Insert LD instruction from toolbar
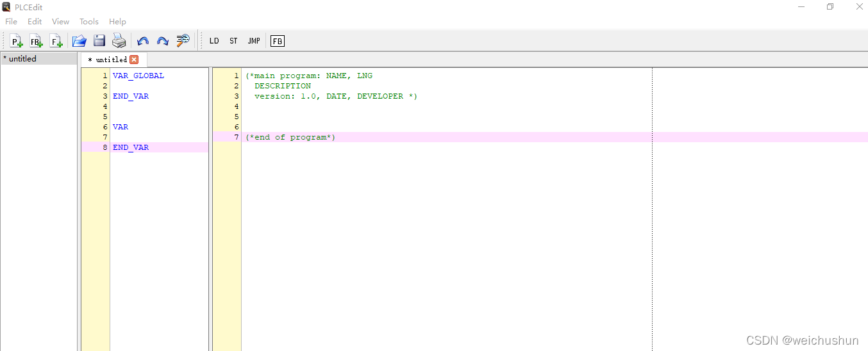The height and width of the screenshot is (351, 868). (214, 41)
